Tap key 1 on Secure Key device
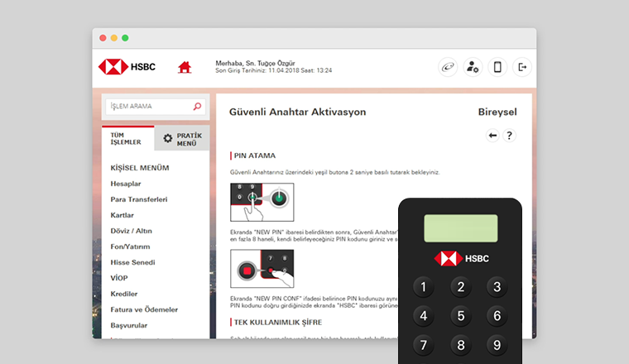This screenshot has height=364, width=629. [423, 287]
